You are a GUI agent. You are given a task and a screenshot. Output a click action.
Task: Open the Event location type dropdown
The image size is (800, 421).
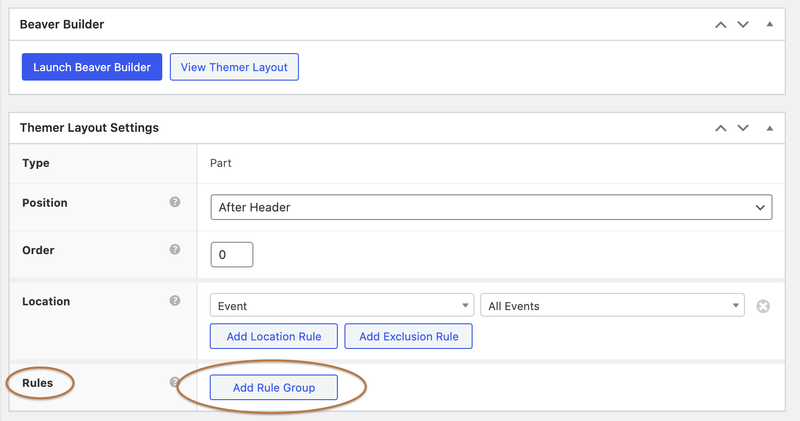tap(342, 306)
